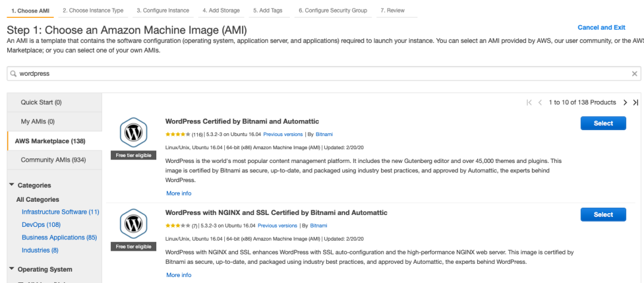Open AWS Marketplace (138) tab
The width and height of the screenshot is (644, 283).
(x=55, y=141)
